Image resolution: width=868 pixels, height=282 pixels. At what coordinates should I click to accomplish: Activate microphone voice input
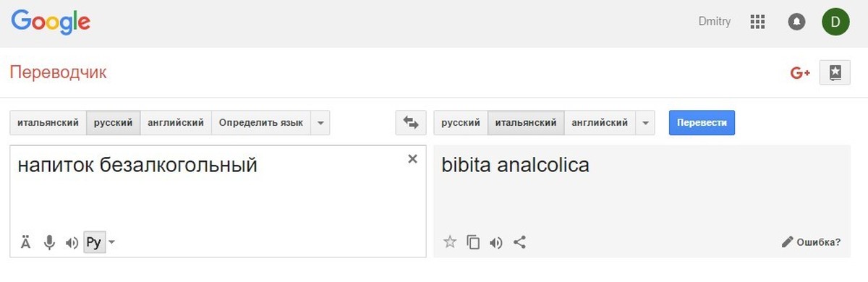[x=49, y=242]
